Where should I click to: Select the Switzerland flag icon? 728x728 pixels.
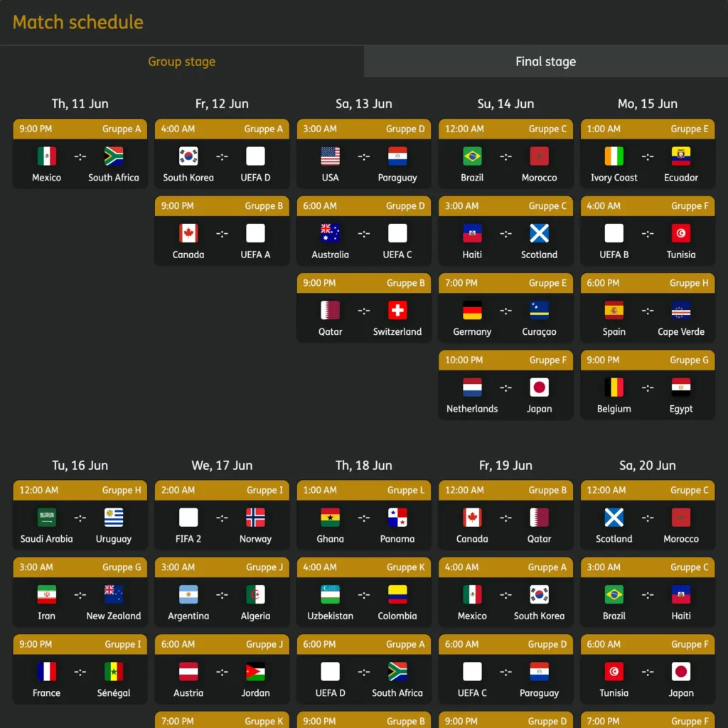point(397,310)
